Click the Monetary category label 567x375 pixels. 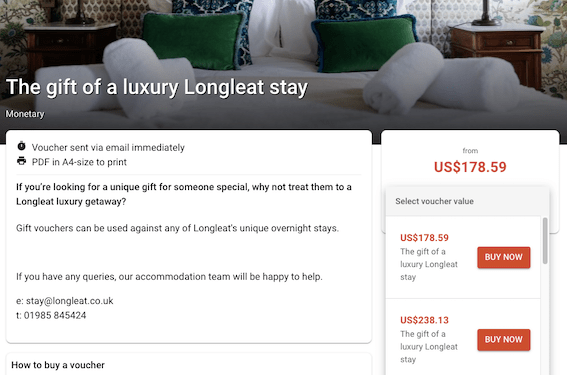pos(25,114)
